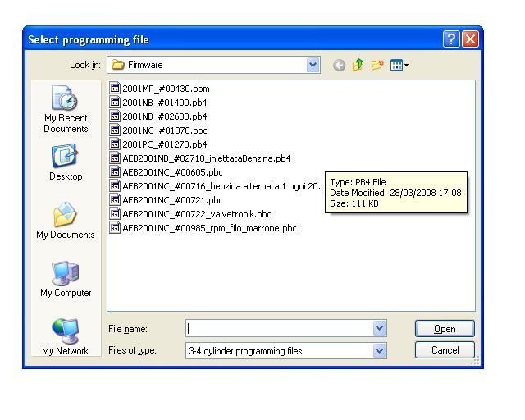
Task: Click the Open button
Action: (x=444, y=329)
